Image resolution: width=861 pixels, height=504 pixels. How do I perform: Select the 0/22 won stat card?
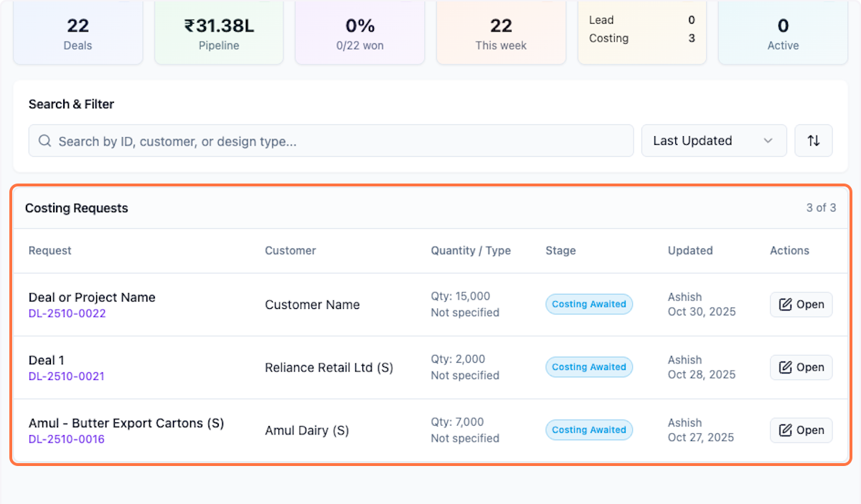coord(360,33)
